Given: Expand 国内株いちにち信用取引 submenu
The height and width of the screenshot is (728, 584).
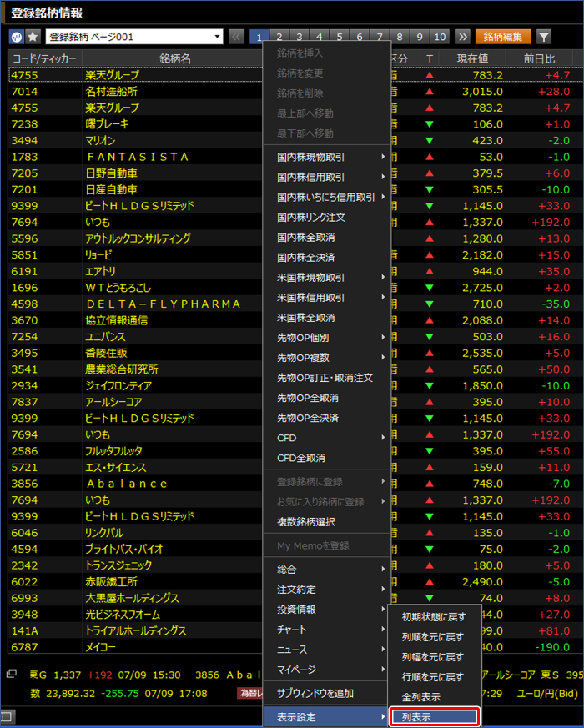Looking at the screenshot, I should pyautogui.click(x=327, y=198).
